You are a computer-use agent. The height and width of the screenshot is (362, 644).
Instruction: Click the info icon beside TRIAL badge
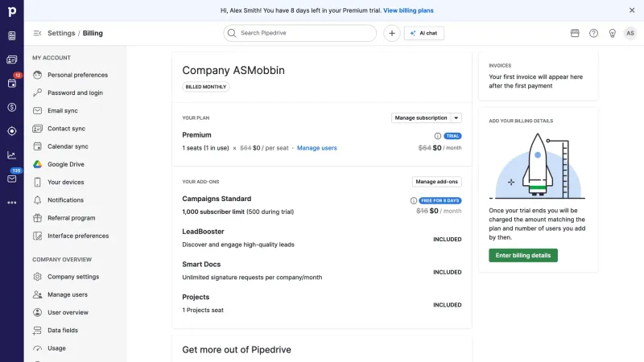click(x=437, y=136)
